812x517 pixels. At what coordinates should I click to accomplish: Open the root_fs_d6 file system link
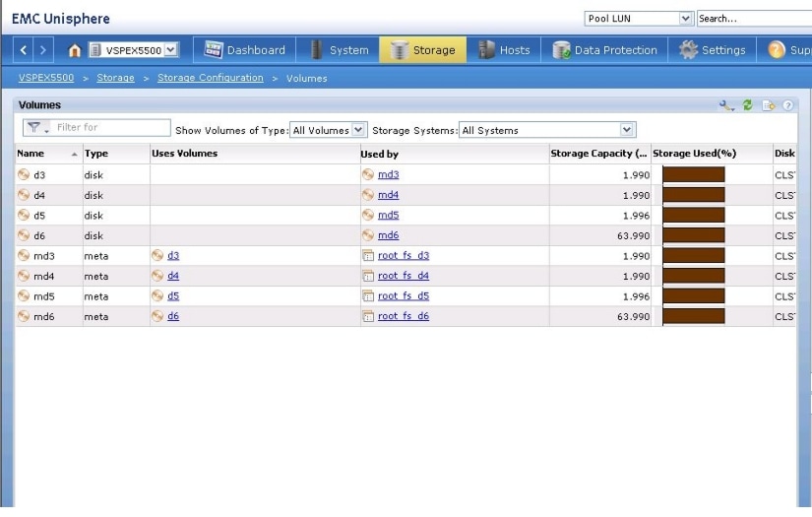pyautogui.click(x=404, y=316)
